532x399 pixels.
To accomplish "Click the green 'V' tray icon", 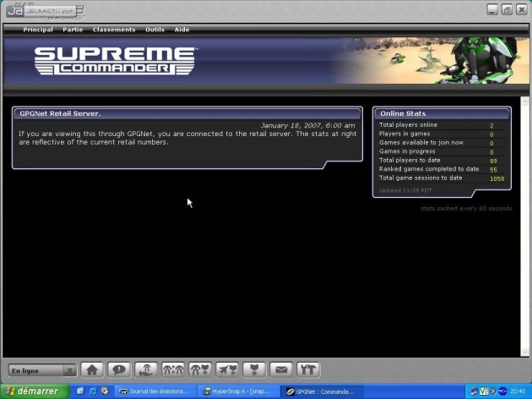I will click(x=484, y=391).
